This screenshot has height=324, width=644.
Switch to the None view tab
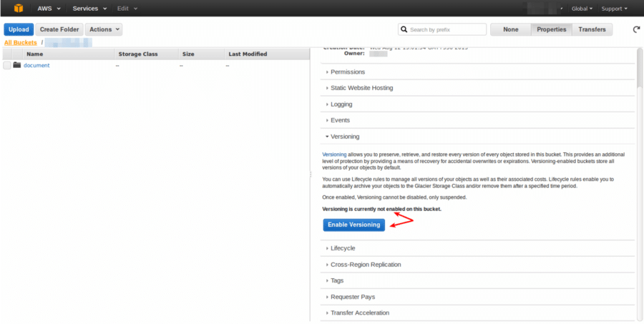[510, 29]
